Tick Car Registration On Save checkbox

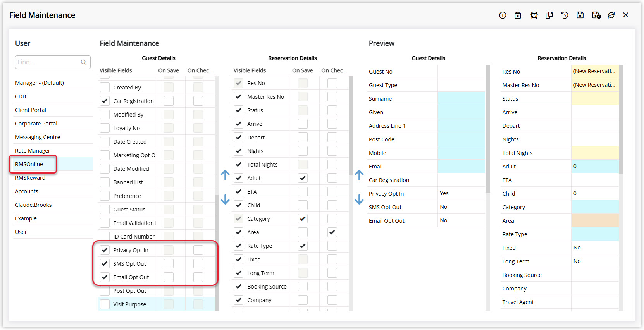[x=169, y=101]
